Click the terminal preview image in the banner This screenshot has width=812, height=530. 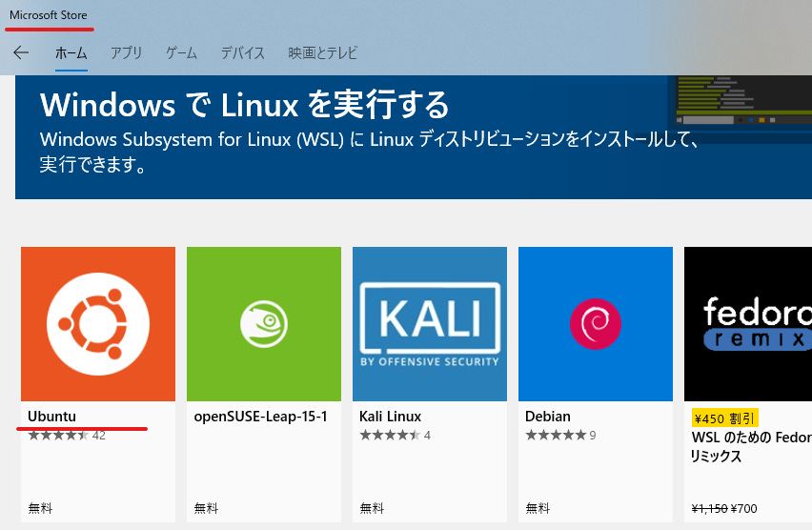click(743, 101)
